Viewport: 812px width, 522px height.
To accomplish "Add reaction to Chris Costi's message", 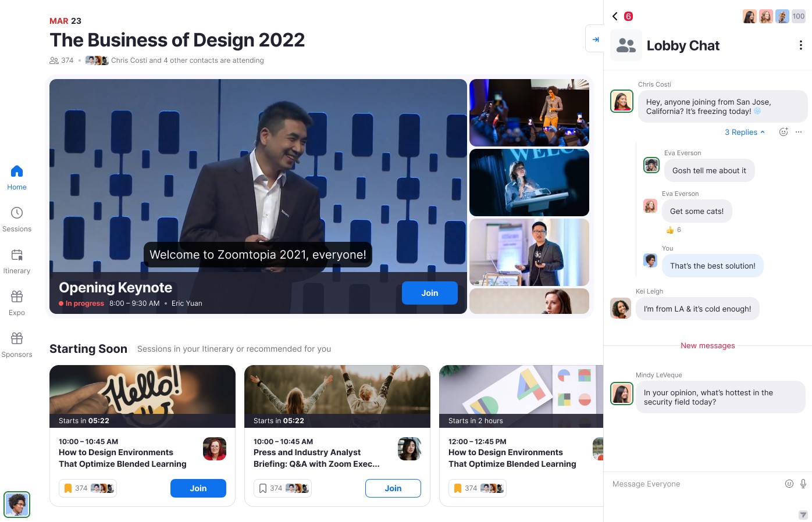I will click(x=783, y=132).
